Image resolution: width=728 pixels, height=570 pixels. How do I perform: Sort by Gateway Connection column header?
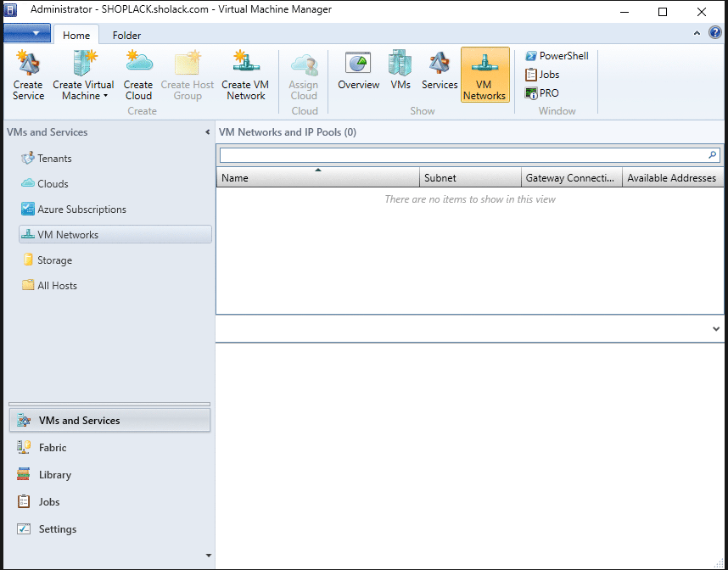click(x=572, y=178)
